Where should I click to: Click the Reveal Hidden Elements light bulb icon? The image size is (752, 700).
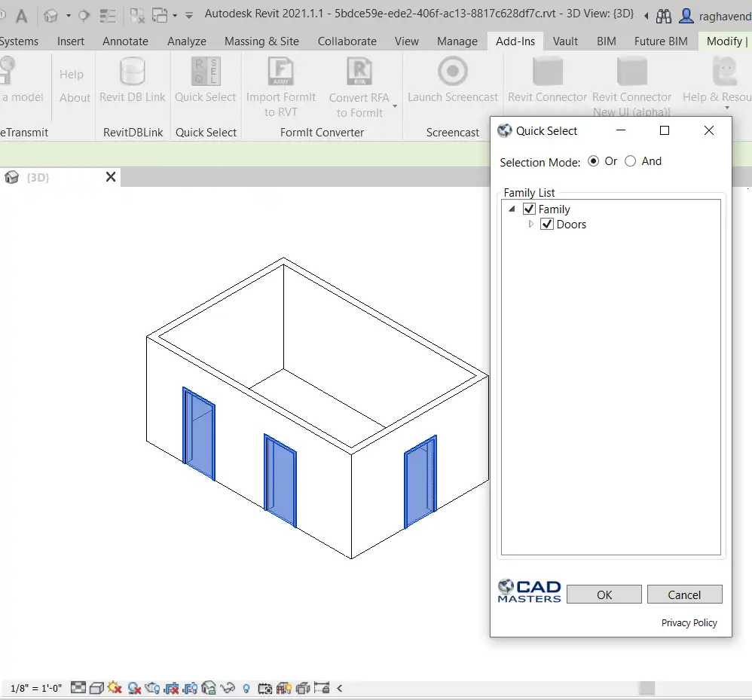tap(246, 687)
